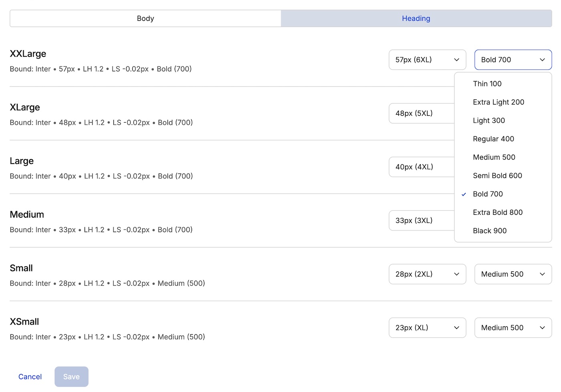Click the Save button
The height and width of the screenshot is (392, 561).
[71, 377]
